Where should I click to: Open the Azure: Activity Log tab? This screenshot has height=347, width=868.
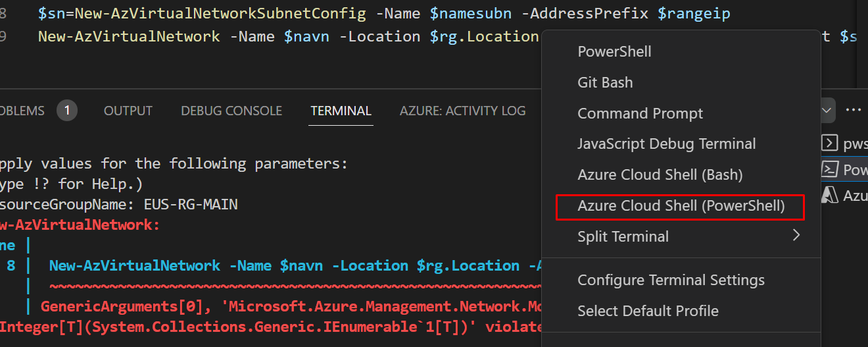click(x=463, y=111)
